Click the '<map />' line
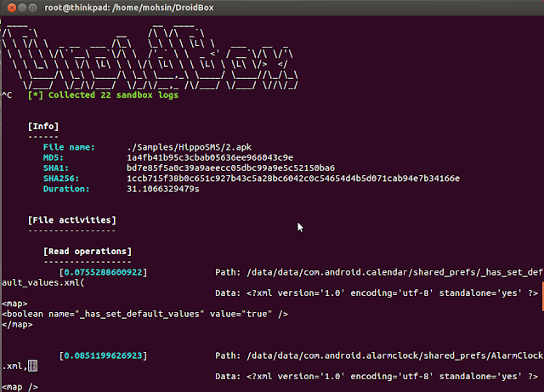The image size is (544, 392). pyautogui.click(x=20, y=387)
